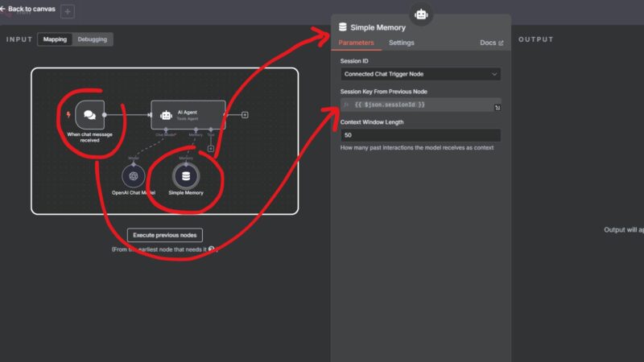Click the 'When chat message received' label
The height and width of the screenshot is (362, 644).
pos(89,137)
